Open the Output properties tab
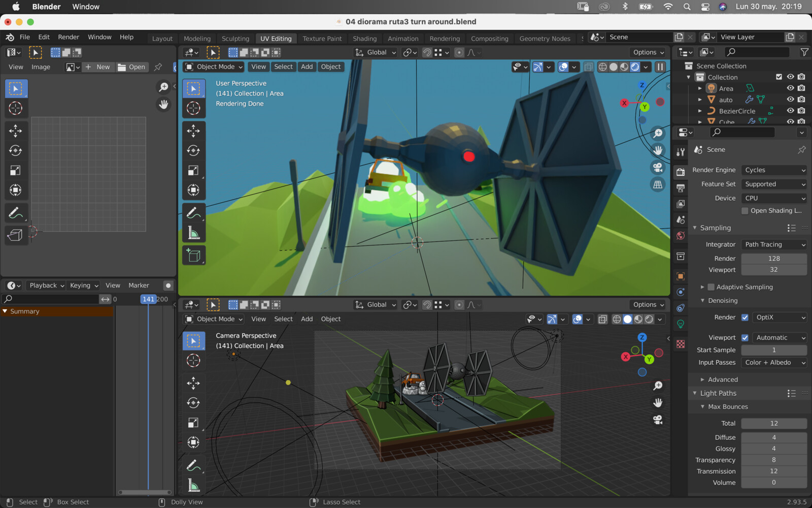This screenshot has height=508, width=812. (x=681, y=188)
